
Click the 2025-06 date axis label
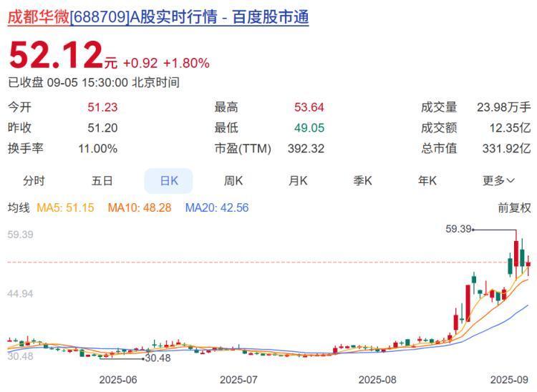pyautogui.click(x=118, y=380)
